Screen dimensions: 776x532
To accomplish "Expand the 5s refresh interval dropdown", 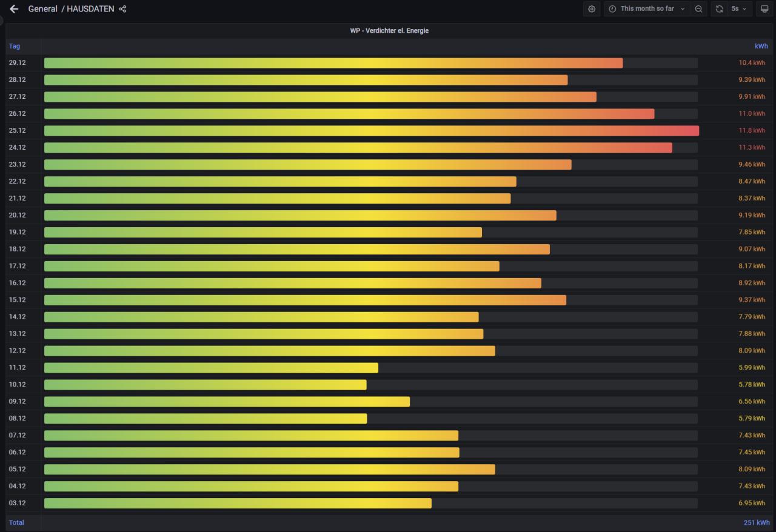I will tap(739, 9).
